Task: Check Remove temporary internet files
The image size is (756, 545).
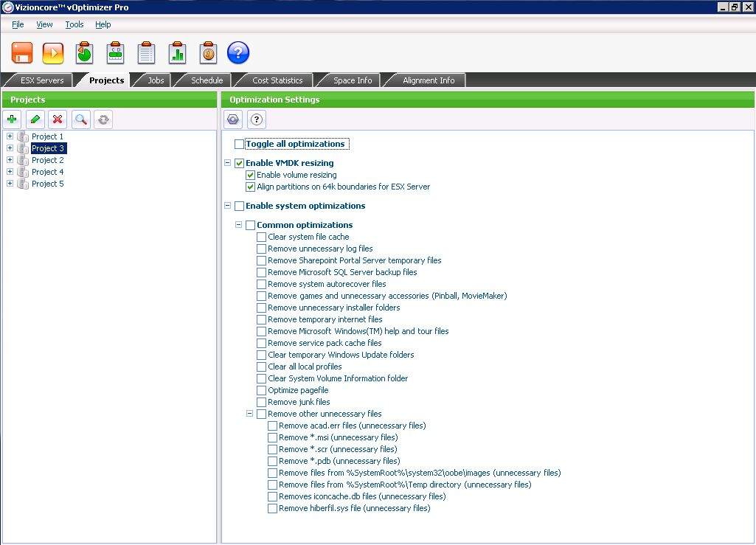Action: click(261, 320)
